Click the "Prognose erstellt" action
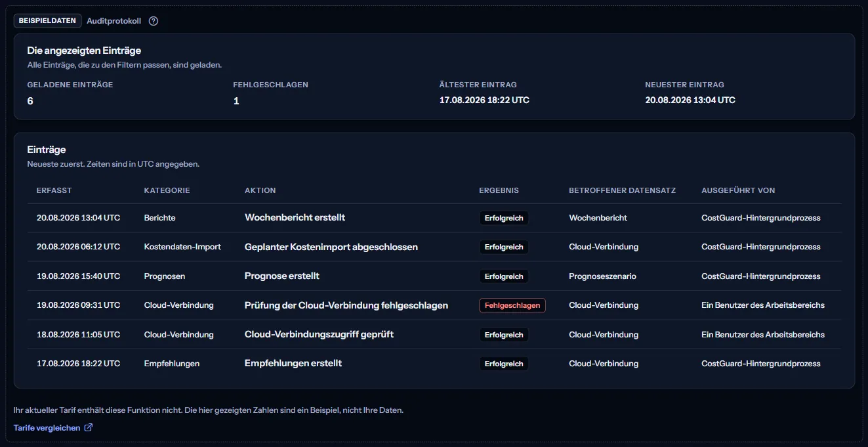 click(x=282, y=276)
